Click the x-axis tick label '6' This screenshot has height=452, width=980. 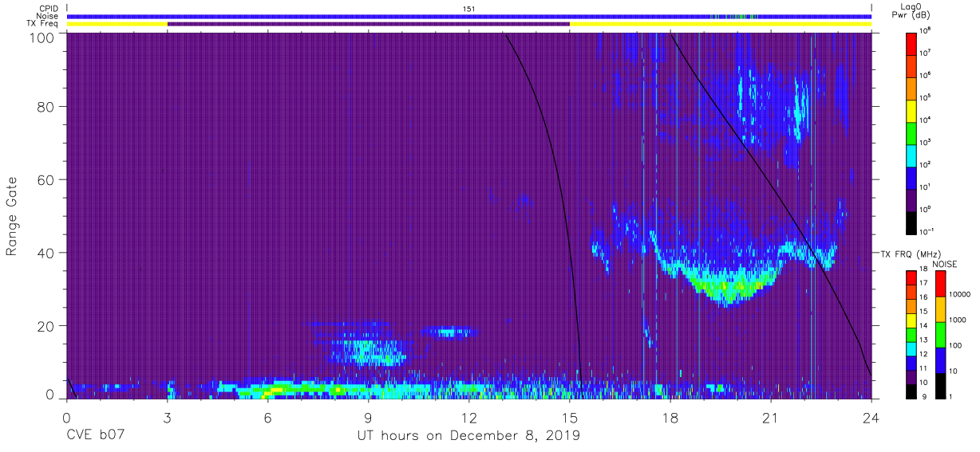tap(267, 418)
